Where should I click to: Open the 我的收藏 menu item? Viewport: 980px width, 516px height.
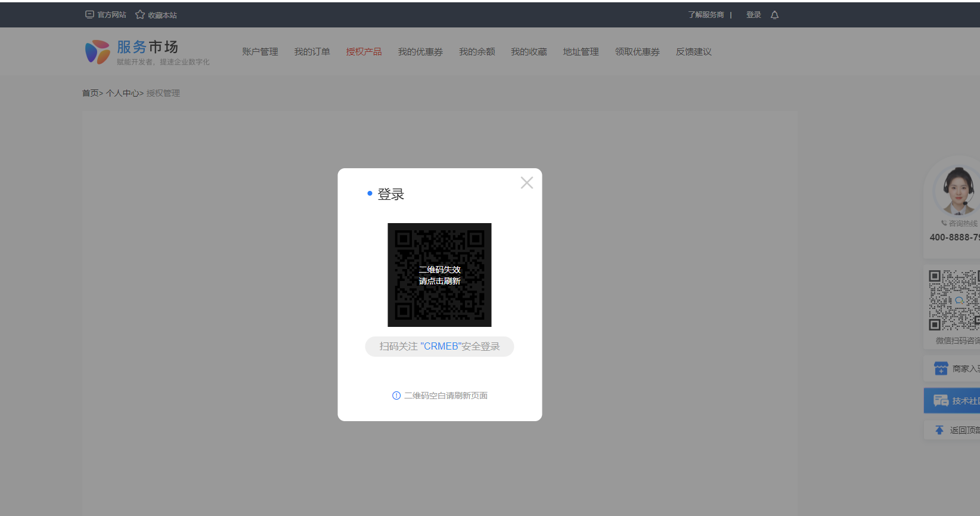[529, 52]
